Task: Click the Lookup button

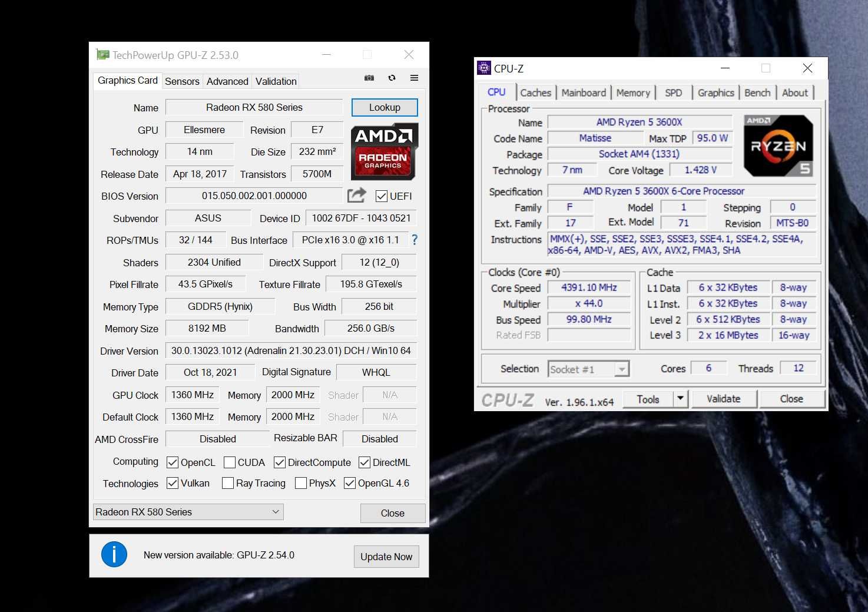Action: [x=385, y=107]
